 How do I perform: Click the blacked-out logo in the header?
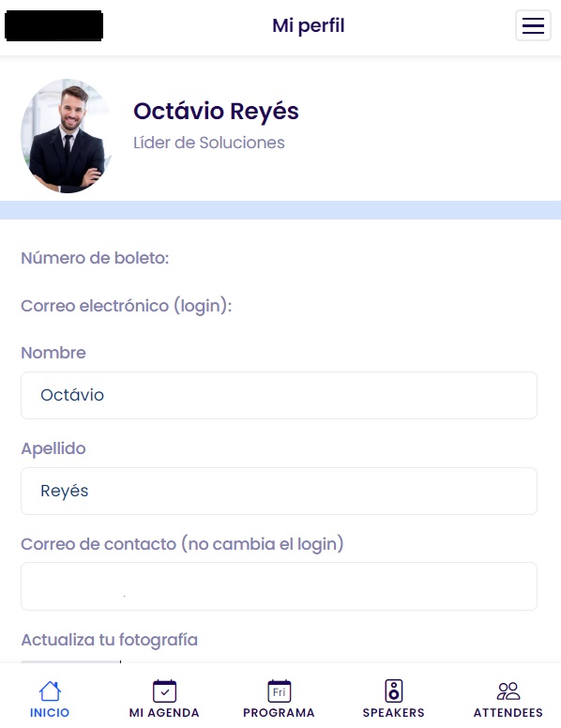tap(53, 25)
